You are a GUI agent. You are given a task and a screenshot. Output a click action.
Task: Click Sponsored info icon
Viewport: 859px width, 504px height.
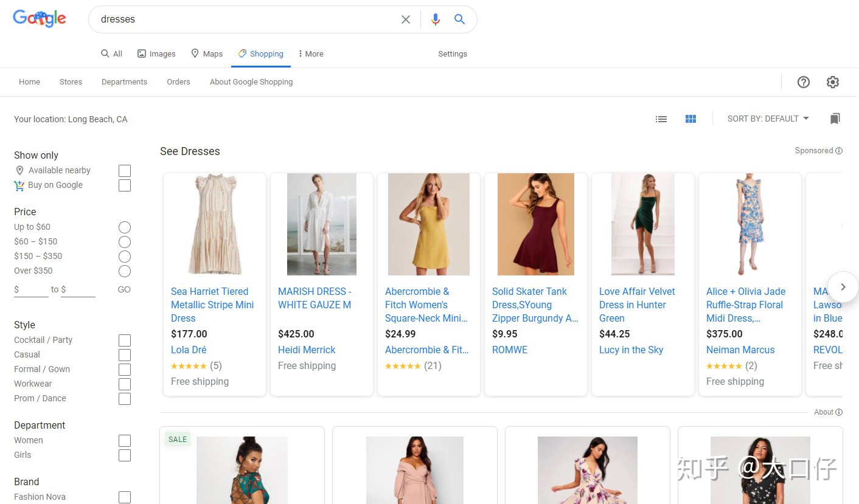coord(839,151)
